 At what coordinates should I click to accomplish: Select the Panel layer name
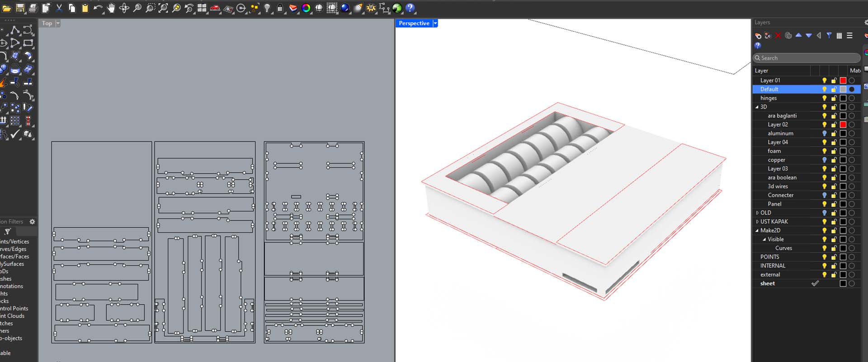click(x=774, y=204)
